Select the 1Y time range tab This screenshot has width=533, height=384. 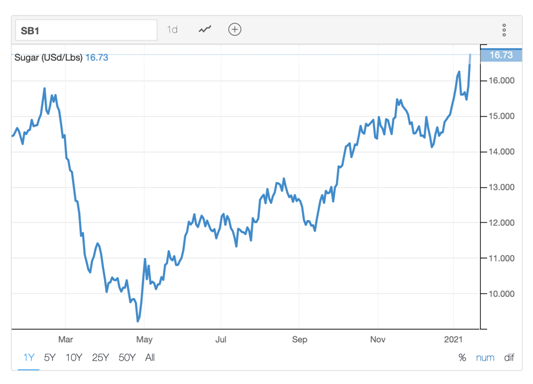(29, 357)
